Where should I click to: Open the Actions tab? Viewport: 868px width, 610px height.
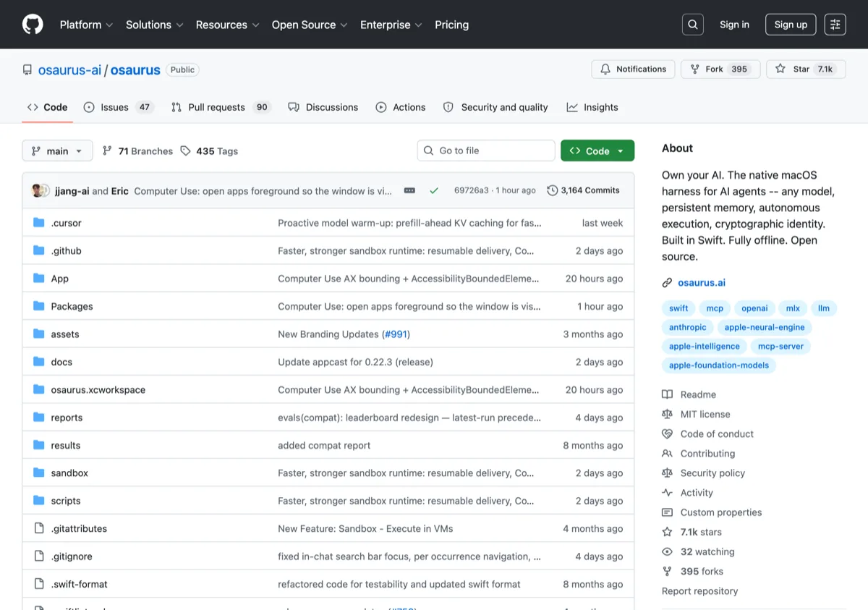click(x=401, y=107)
